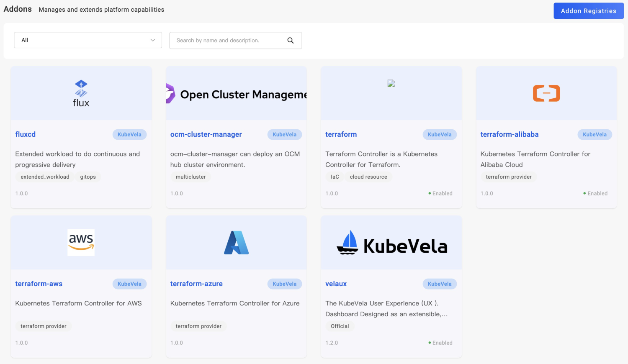Click the flux logo icon

coord(81,93)
